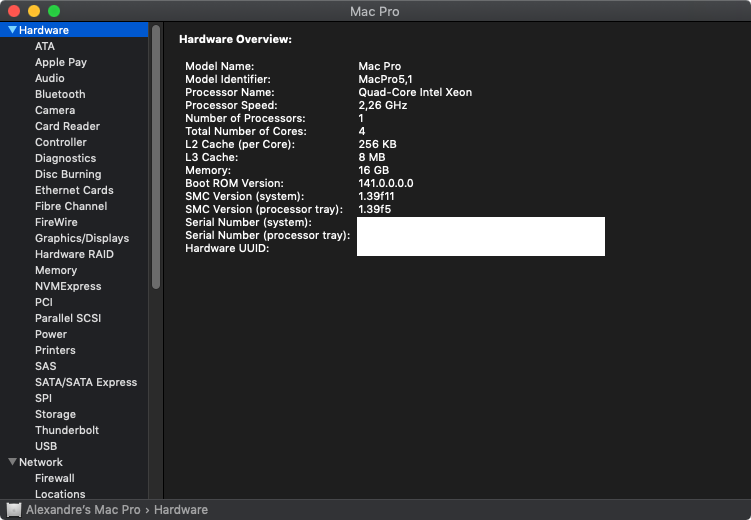Open PCI section
This screenshot has height=520, width=751.
point(44,302)
